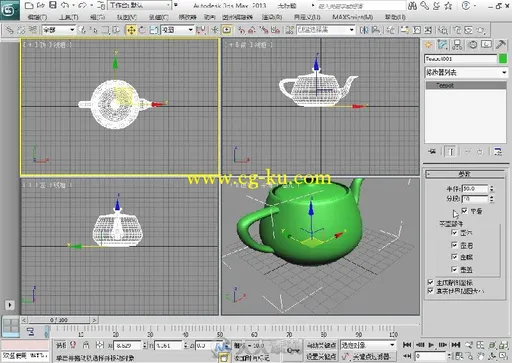Open the Modifier List dropdown
Viewport: 512px width, 363px height.
click(466, 72)
